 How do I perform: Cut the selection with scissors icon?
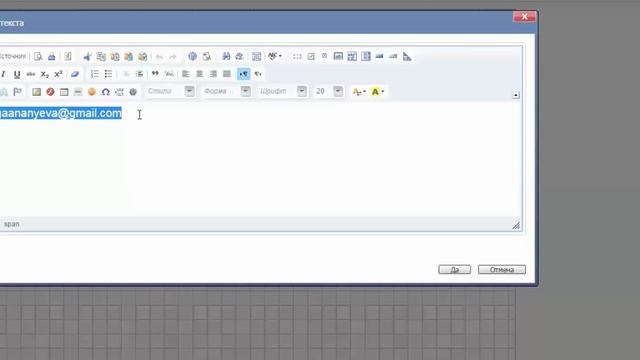(x=87, y=56)
